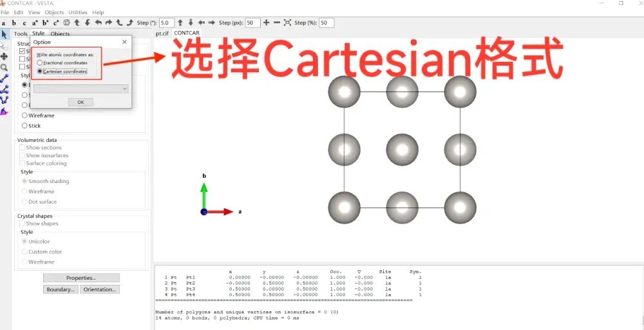This screenshot has height=330, width=644.
Task: Select Stick structural style
Action: [31, 126]
